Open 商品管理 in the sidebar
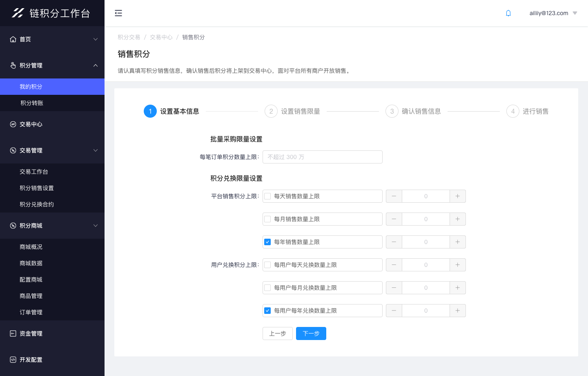Image resolution: width=588 pixels, height=376 pixels. point(52,296)
